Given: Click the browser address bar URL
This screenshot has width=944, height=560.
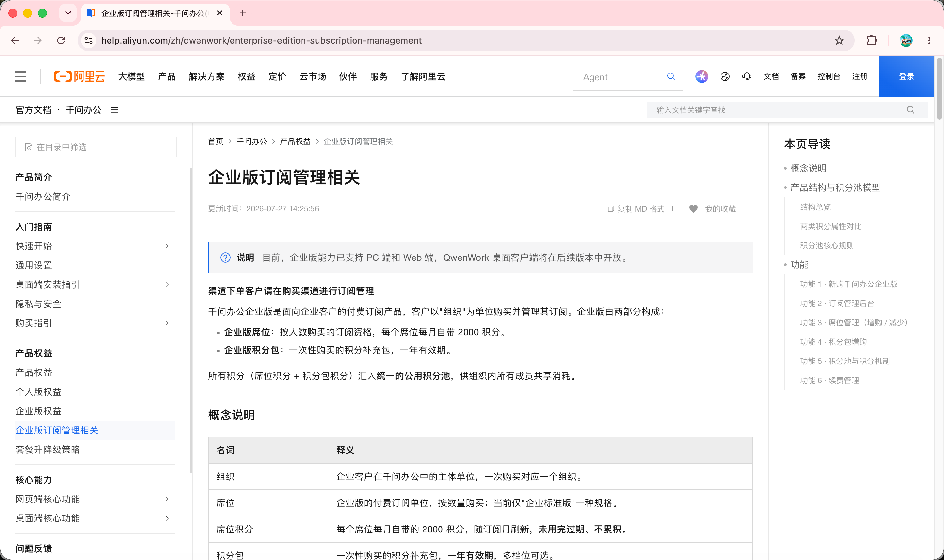Looking at the screenshot, I should [x=261, y=40].
